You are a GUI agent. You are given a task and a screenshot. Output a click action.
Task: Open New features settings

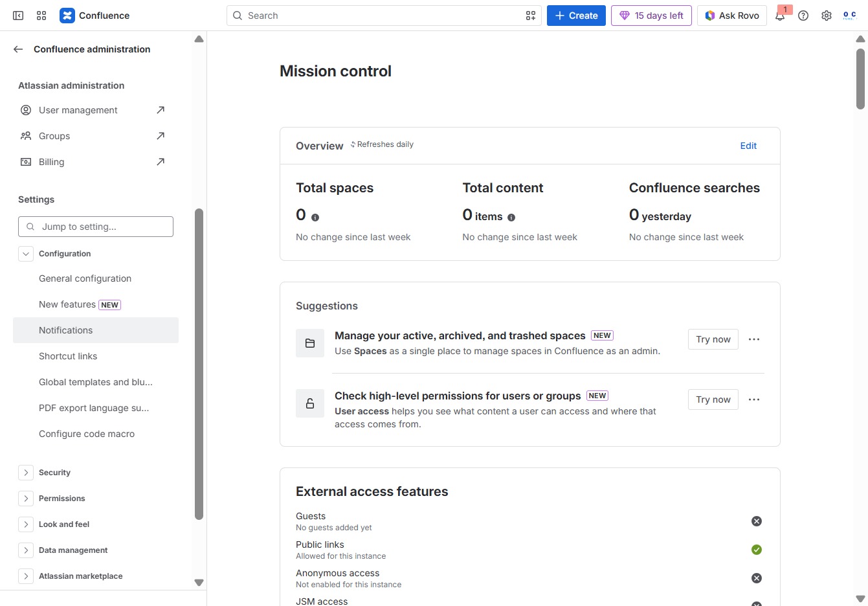pos(96,304)
